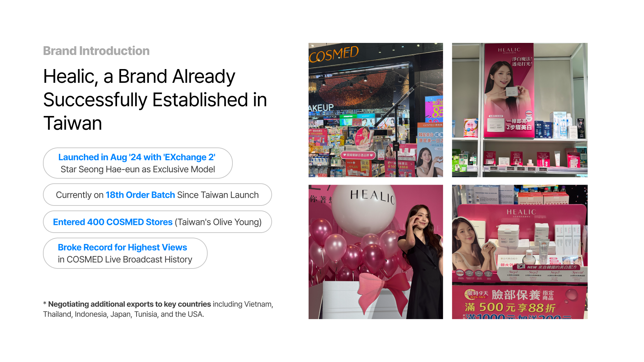
Task: Click the red 500元 promotion banner
Action: pos(510,307)
